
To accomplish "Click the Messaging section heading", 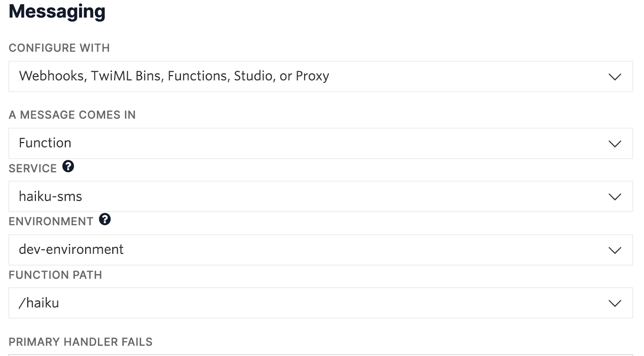I will (57, 11).
